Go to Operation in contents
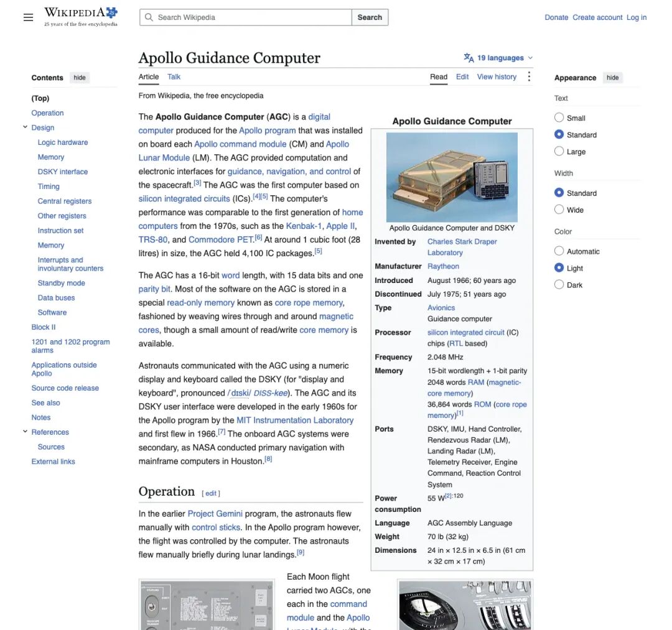672x630 pixels. tap(47, 113)
